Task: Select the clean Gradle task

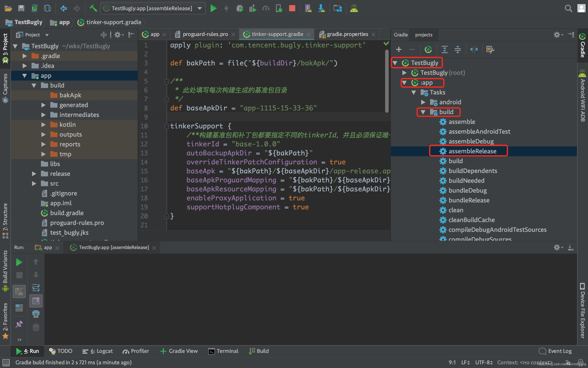Action: click(455, 210)
